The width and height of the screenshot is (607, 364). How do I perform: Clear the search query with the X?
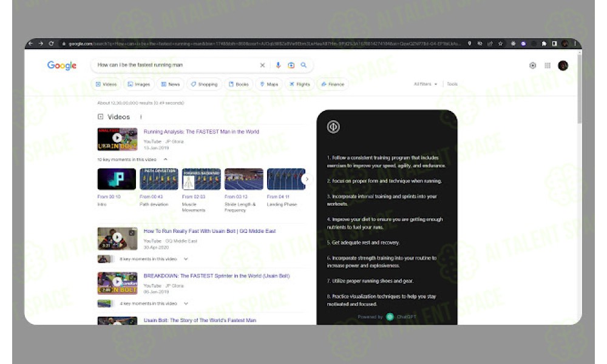point(262,66)
